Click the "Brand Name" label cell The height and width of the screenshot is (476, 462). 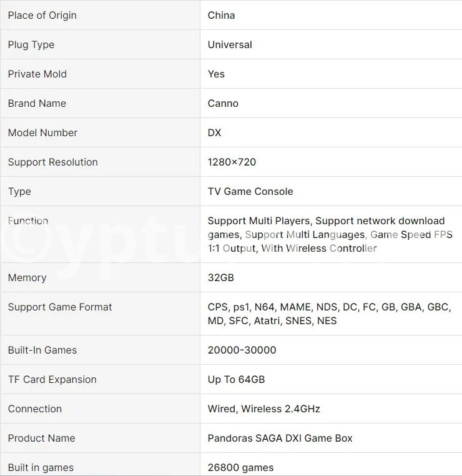coord(37,103)
